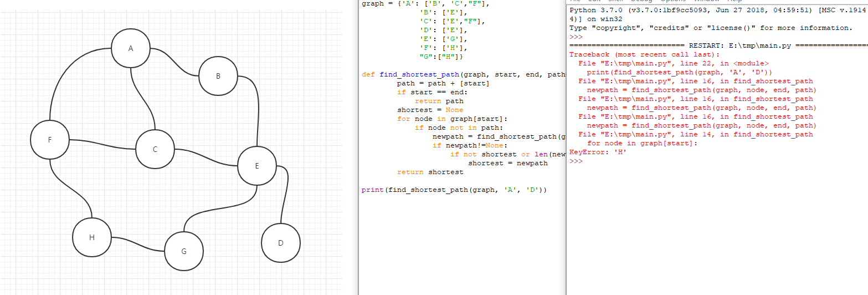Choose the node H circle

tap(92, 238)
